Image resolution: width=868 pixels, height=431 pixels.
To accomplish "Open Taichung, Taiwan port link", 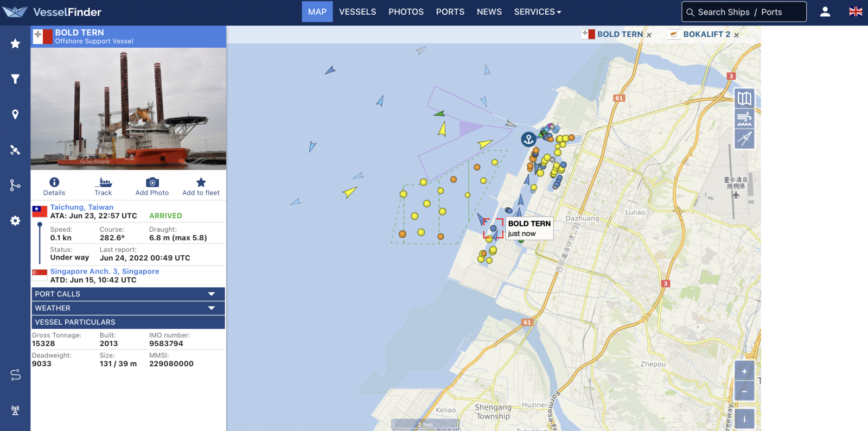I will [x=82, y=207].
